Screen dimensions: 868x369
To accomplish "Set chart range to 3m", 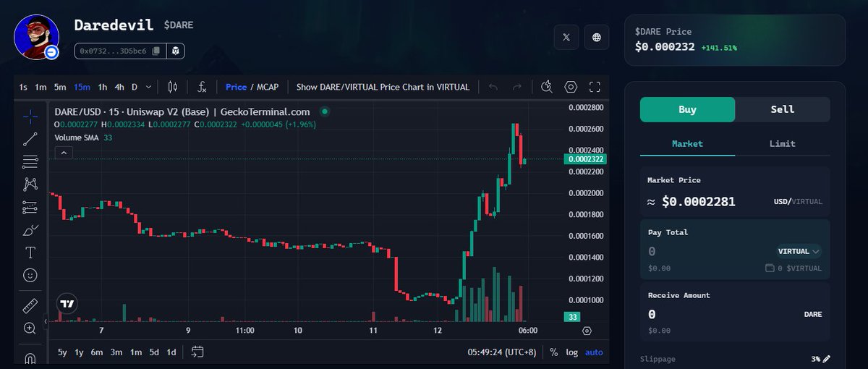I will pyautogui.click(x=116, y=352).
